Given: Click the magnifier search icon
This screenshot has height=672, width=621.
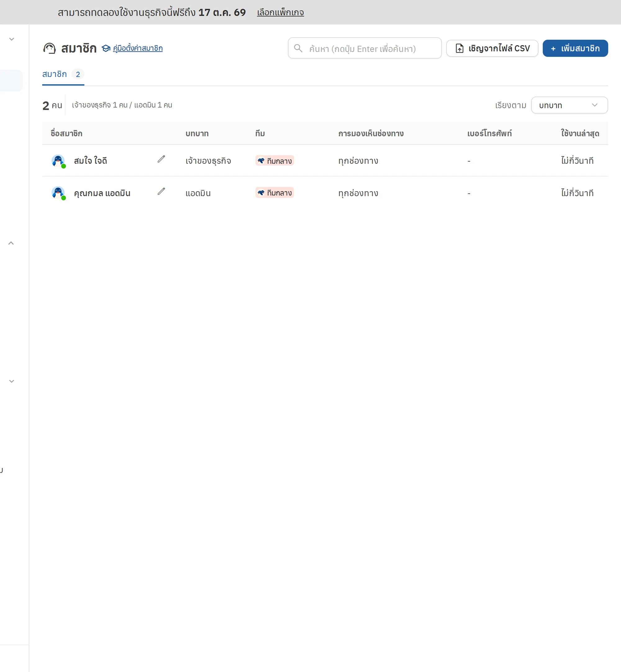Looking at the screenshot, I should tap(298, 48).
